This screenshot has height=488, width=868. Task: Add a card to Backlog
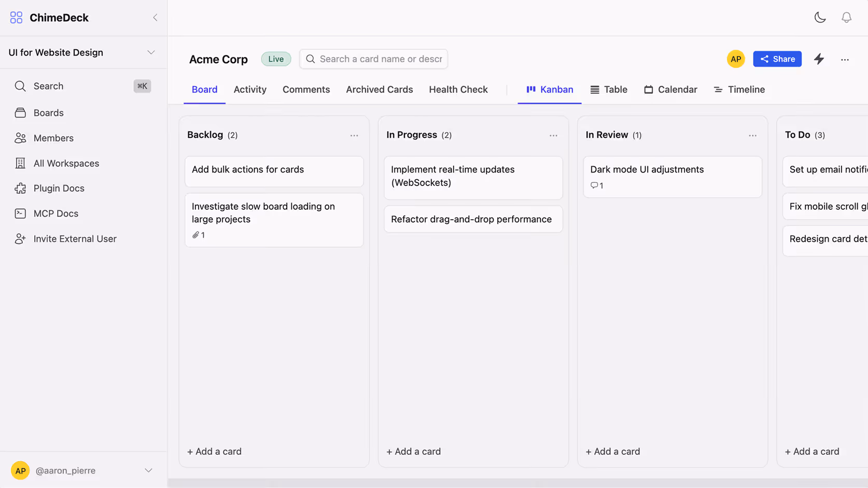tap(214, 451)
